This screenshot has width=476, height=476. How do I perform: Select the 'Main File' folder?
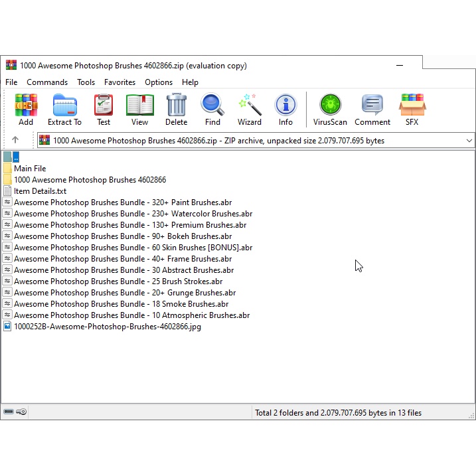click(30, 169)
